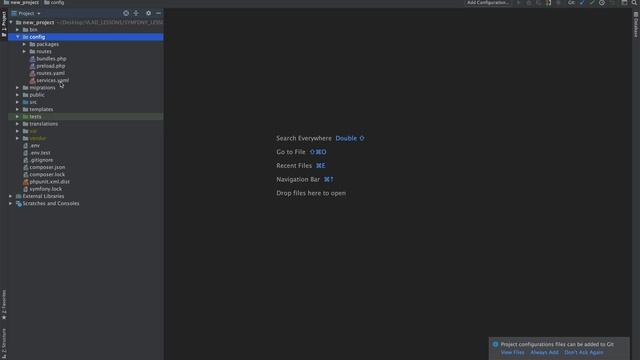The width and height of the screenshot is (640, 360).
Task: Click 'Search Everywhere' hint text
Action: 304,138
